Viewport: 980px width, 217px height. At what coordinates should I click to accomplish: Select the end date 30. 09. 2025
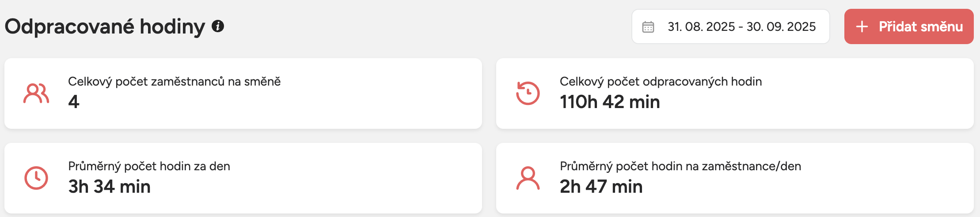(781, 27)
